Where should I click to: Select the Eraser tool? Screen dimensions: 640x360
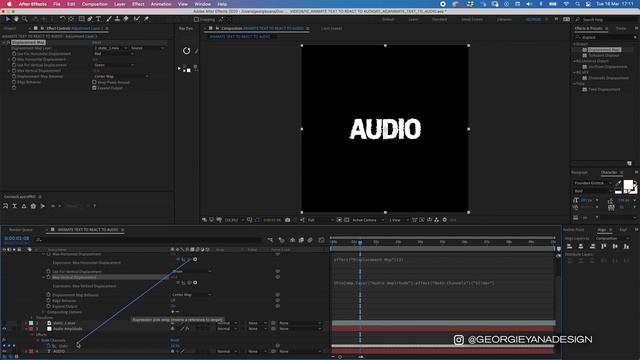126,19
